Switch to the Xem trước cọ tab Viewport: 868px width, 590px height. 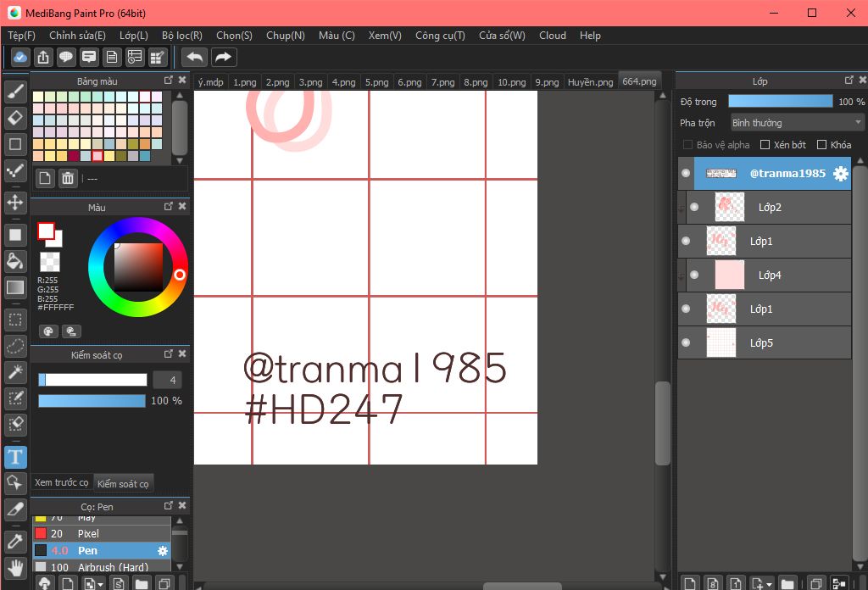pos(61,482)
